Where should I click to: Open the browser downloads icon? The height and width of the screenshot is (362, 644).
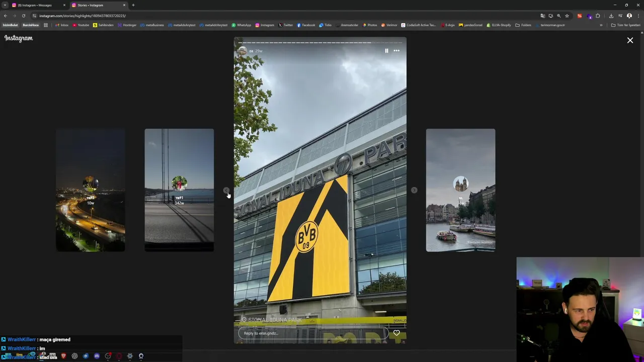(x=611, y=16)
